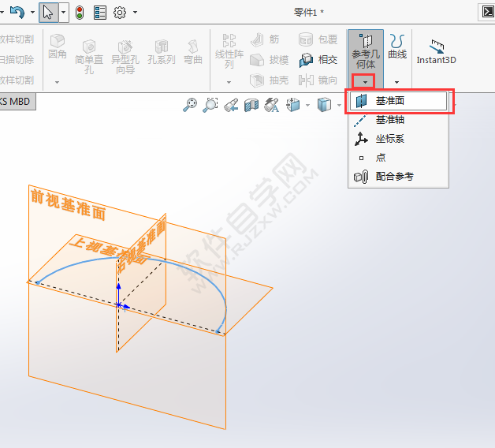495x448 pixels.
Task: Open the Hole Wizard (异型孔向导) tool
Action: [x=125, y=57]
